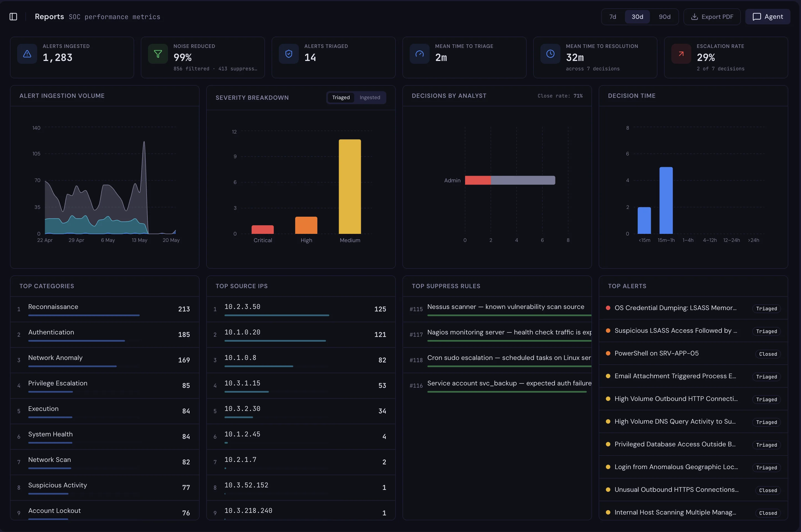Select source IP 10.2.3.50 row

point(301,309)
